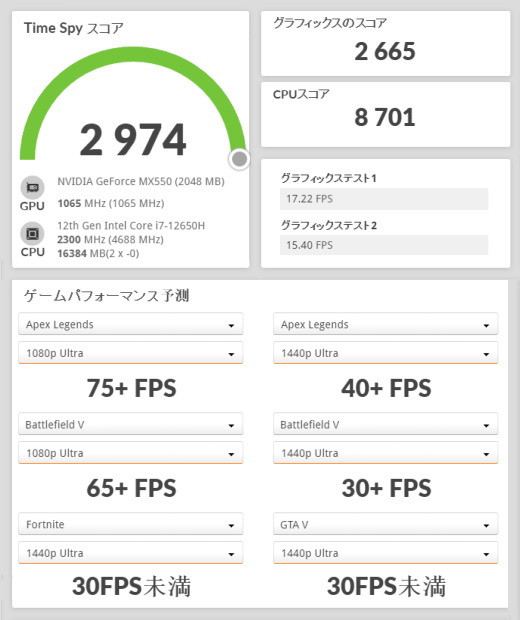This screenshot has width=520, height=620.
Task: Open 1440p Ultra dropdown under GTA V
Action: pyautogui.click(x=386, y=553)
